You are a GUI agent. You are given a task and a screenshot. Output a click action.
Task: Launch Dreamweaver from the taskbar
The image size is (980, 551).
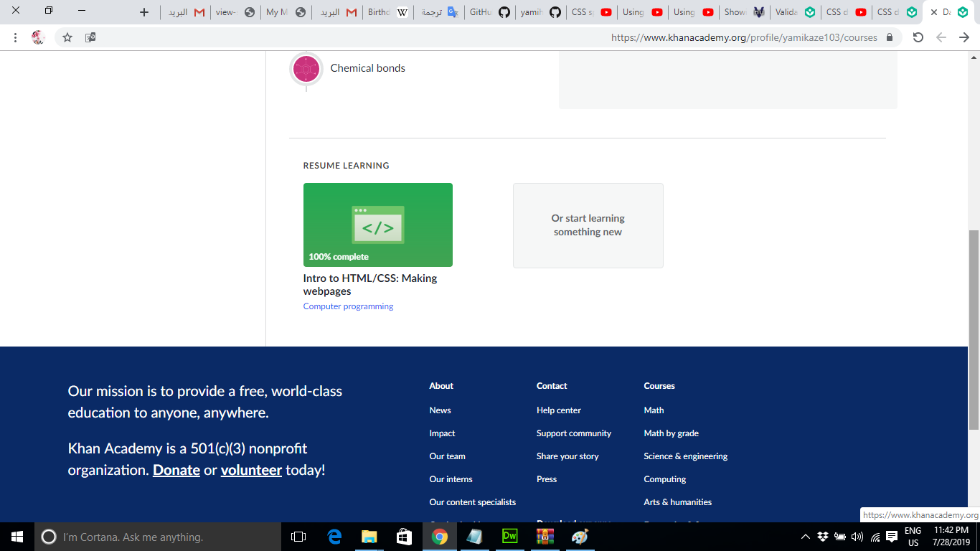[510, 537]
